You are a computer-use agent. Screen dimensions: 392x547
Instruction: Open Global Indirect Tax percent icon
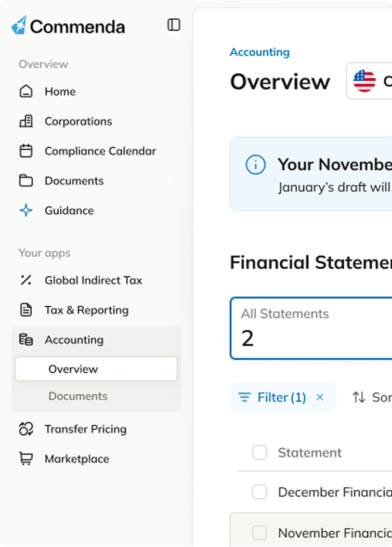click(x=26, y=280)
